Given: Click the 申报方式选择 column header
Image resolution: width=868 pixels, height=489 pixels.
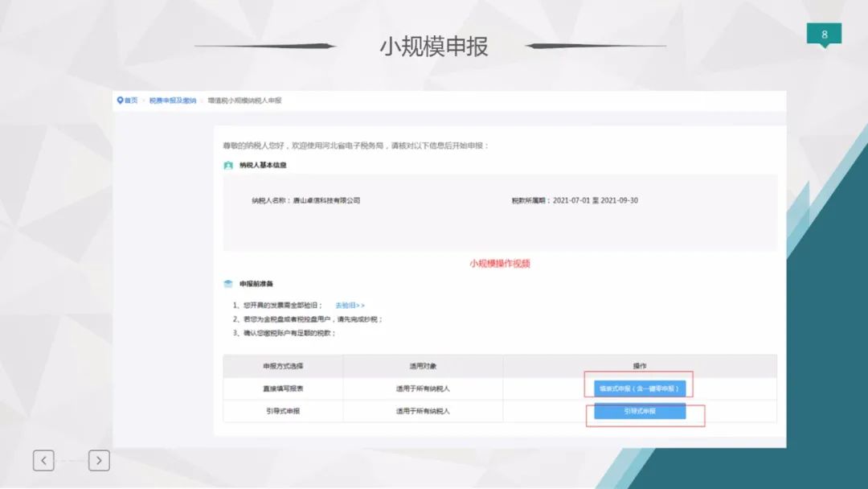Looking at the screenshot, I should coord(283,366).
